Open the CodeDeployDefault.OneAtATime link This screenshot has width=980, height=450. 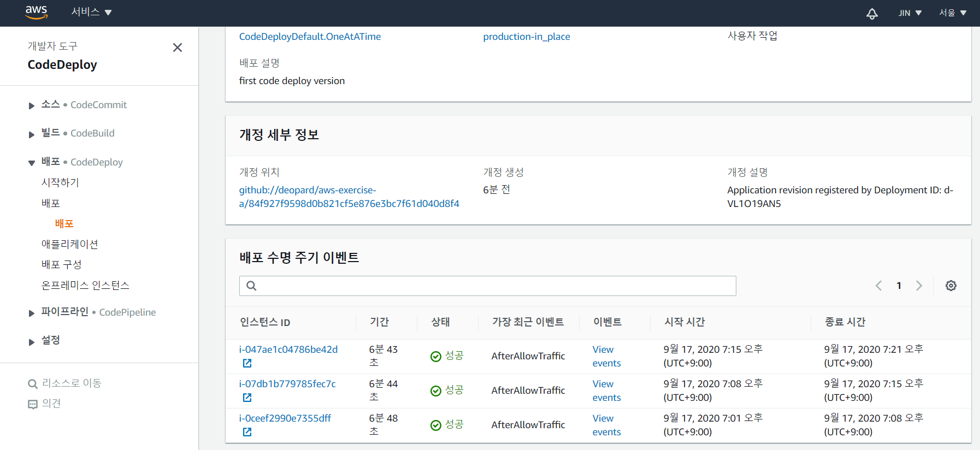pyautogui.click(x=310, y=37)
